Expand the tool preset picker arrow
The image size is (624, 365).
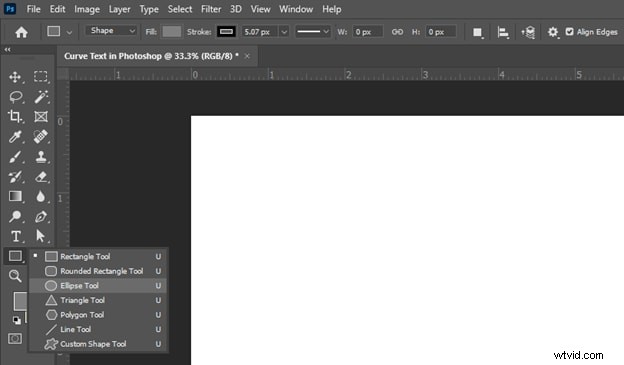pos(69,32)
